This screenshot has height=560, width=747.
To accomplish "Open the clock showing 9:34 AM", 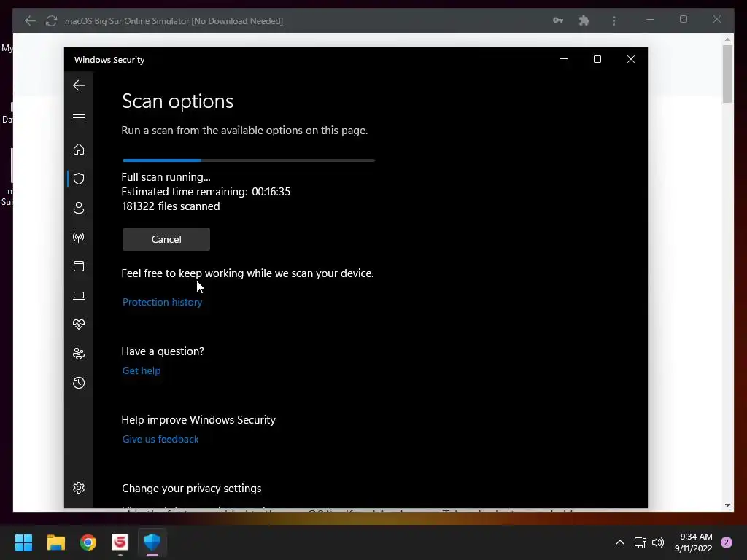I will coord(694,542).
